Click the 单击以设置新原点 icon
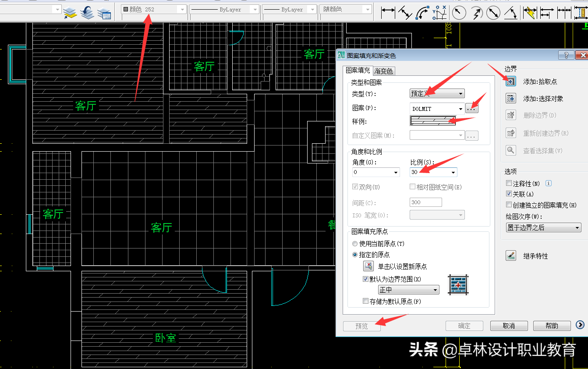 pyautogui.click(x=368, y=266)
